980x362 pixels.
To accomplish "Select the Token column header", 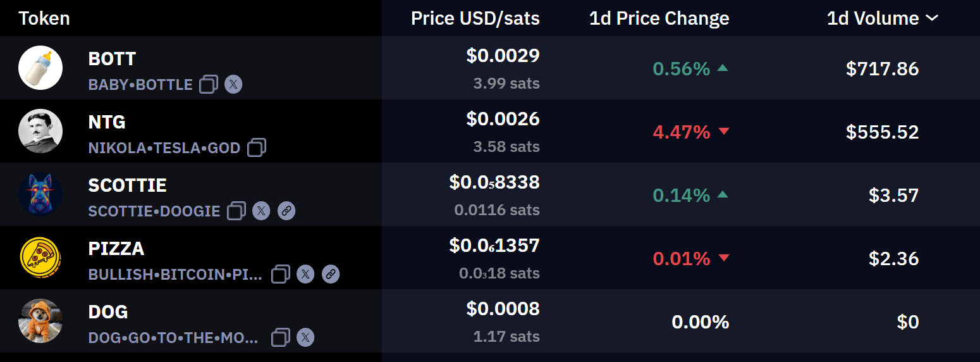I will tap(44, 18).
